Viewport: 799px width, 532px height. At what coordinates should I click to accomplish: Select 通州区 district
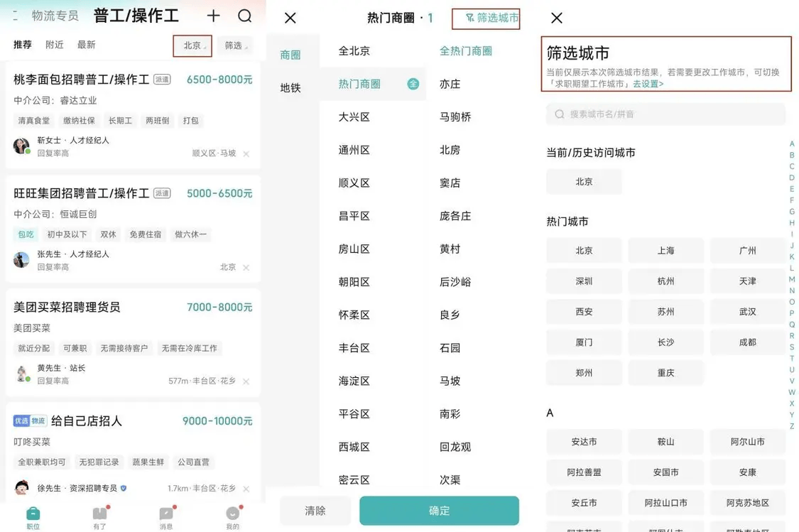pos(354,150)
